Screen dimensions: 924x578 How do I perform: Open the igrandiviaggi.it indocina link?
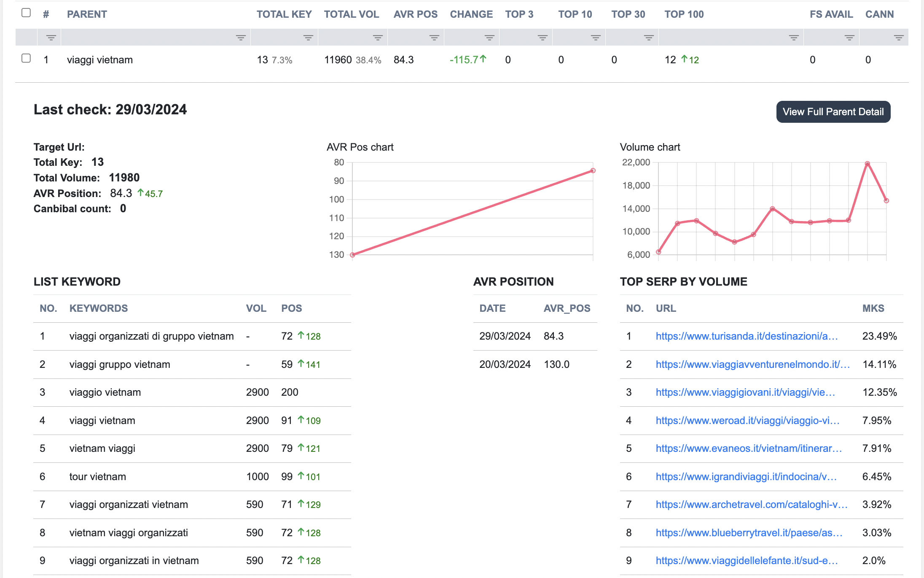click(x=746, y=477)
